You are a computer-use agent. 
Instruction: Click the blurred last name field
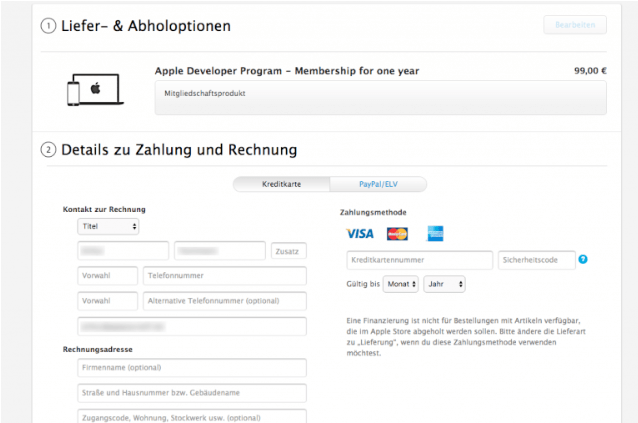[x=220, y=251]
